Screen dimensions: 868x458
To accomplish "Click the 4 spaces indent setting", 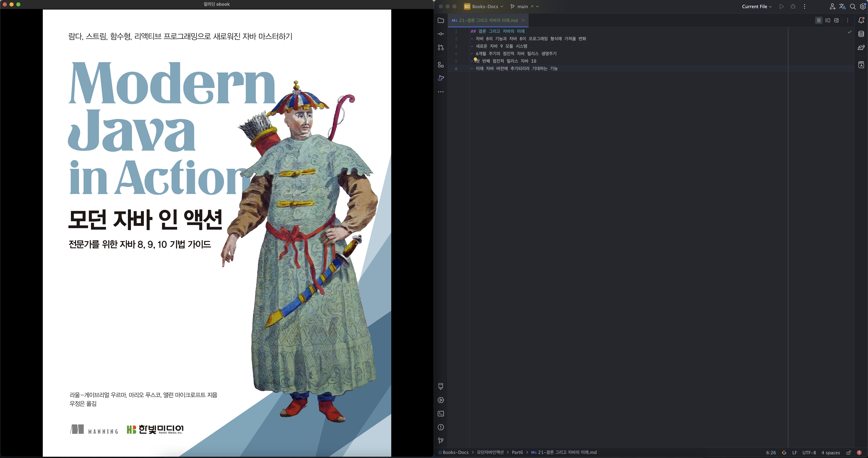I will coord(831,453).
